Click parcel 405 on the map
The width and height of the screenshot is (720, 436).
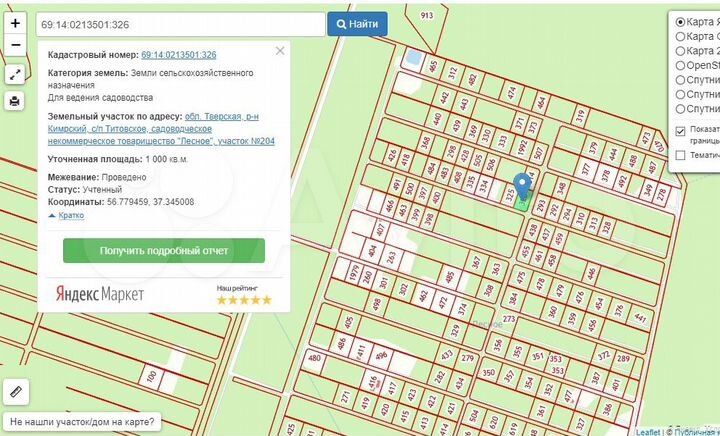(x=349, y=323)
